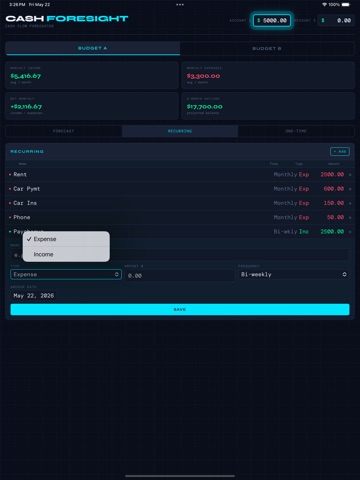Screen dimensions: 360x480
Task: Click the Car Ins amount 150.00
Action: click(334, 203)
